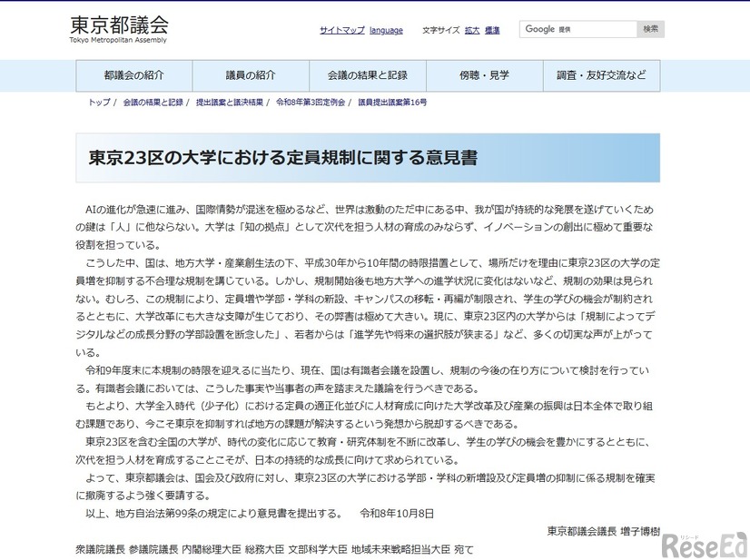This screenshot has height=560, width=750.
Task: Click addressee line beginning 衆議院議長 参議院議長
Action: [x=274, y=549]
